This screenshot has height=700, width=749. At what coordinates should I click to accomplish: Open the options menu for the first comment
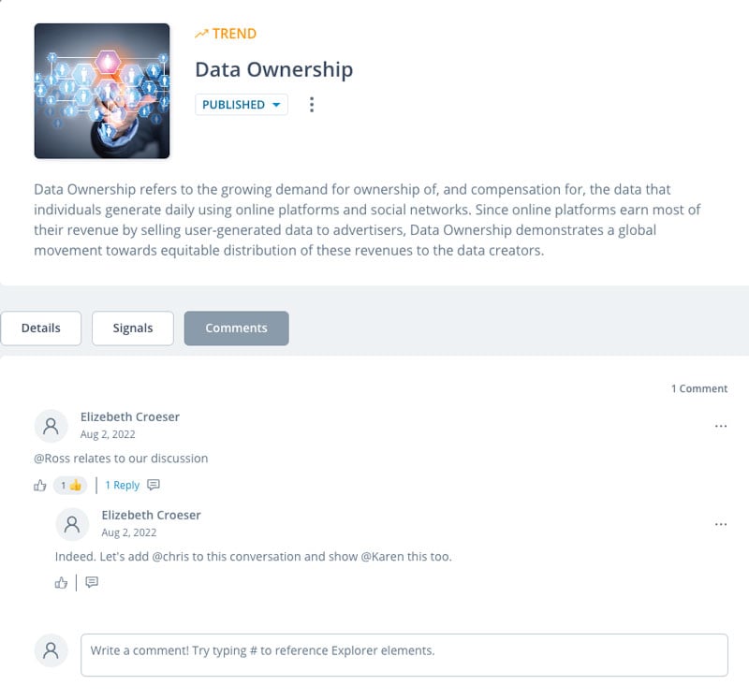(720, 427)
